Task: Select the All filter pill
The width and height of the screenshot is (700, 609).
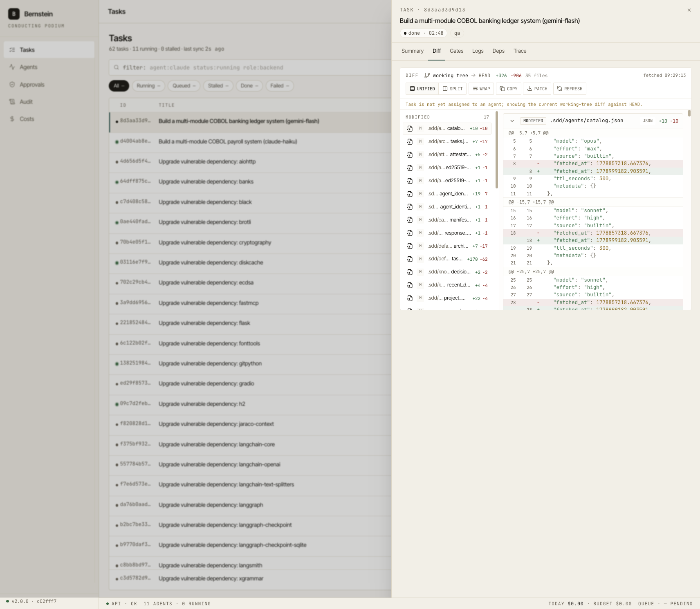Action: [x=119, y=86]
